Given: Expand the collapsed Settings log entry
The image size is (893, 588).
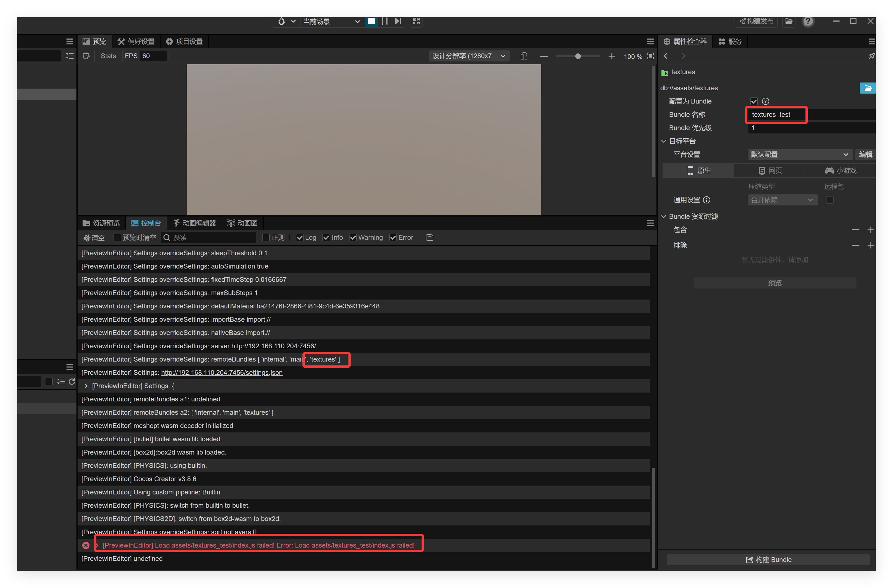Looking at the screenshot, I should [x=86, y=386].
